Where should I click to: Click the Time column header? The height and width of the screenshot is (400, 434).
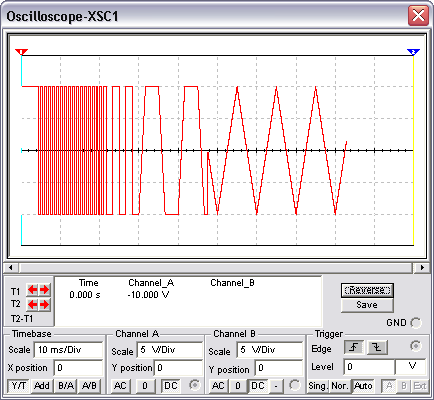click(x=89, y=283)
